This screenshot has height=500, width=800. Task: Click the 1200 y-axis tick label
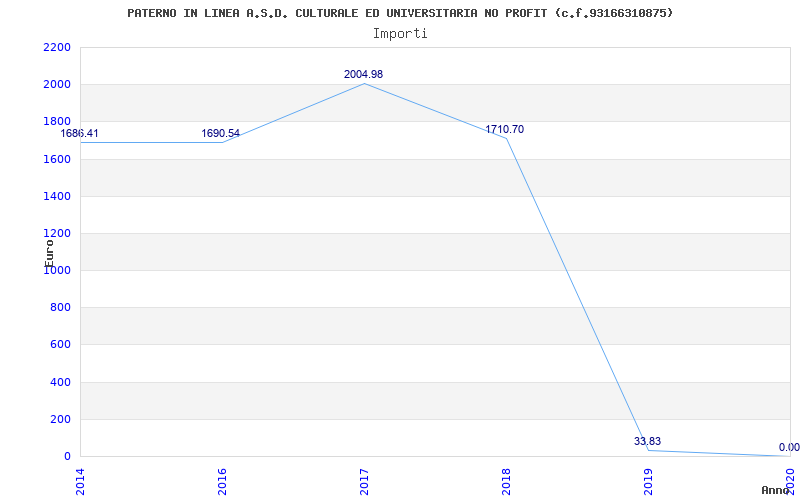click(57, 234)
